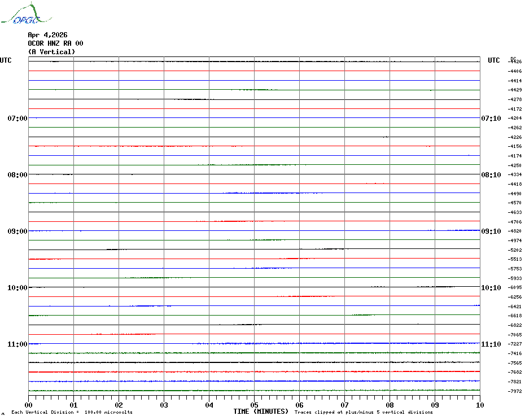This screenshot has height=420, width=525.
Task: Click the UTC label on the left
Action: click(x=6, y=60)
